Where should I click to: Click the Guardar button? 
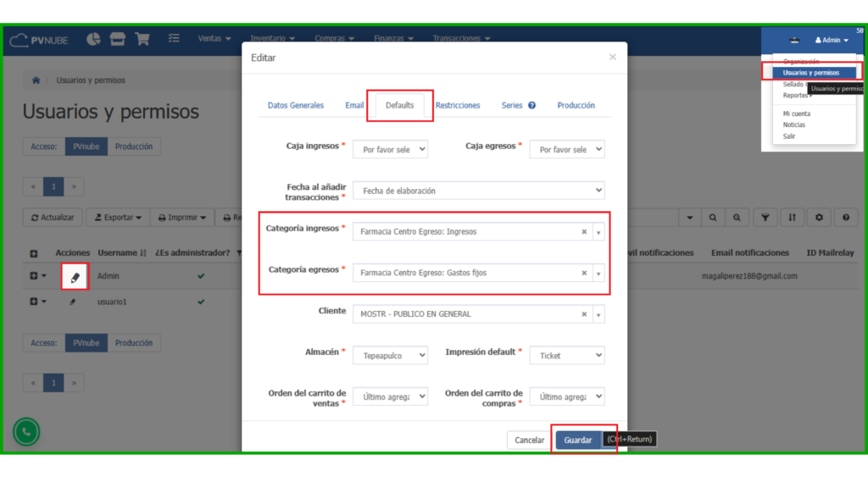(x=577, y=440)
